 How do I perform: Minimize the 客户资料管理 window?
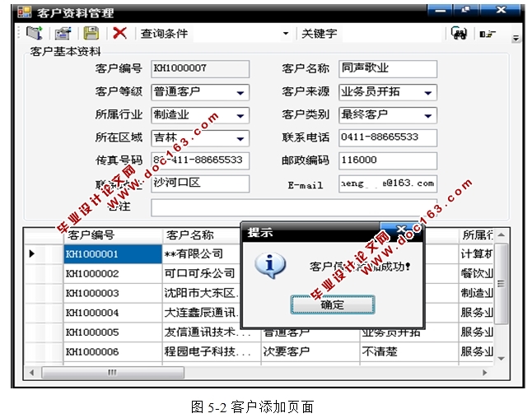(441, 10)
